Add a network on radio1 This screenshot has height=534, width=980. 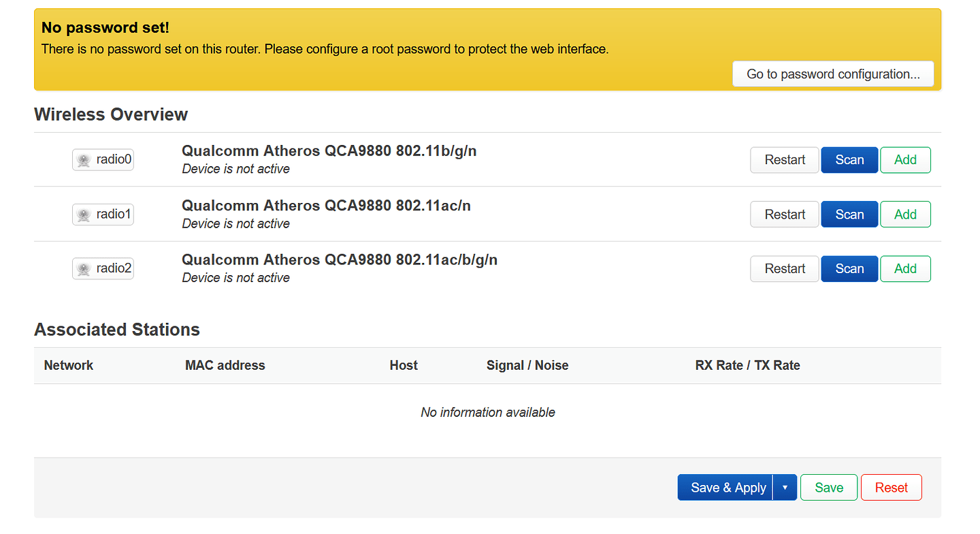tap(905, 214)
